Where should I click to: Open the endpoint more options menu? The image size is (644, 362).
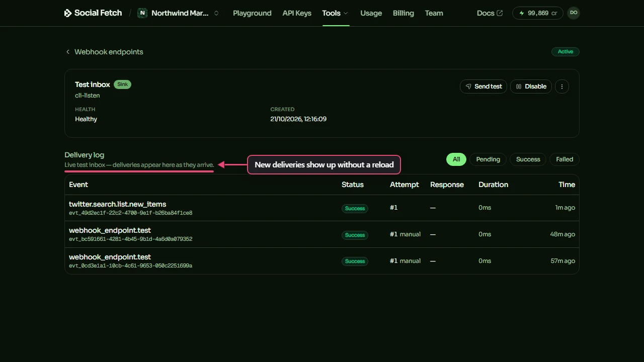[562, 86]
